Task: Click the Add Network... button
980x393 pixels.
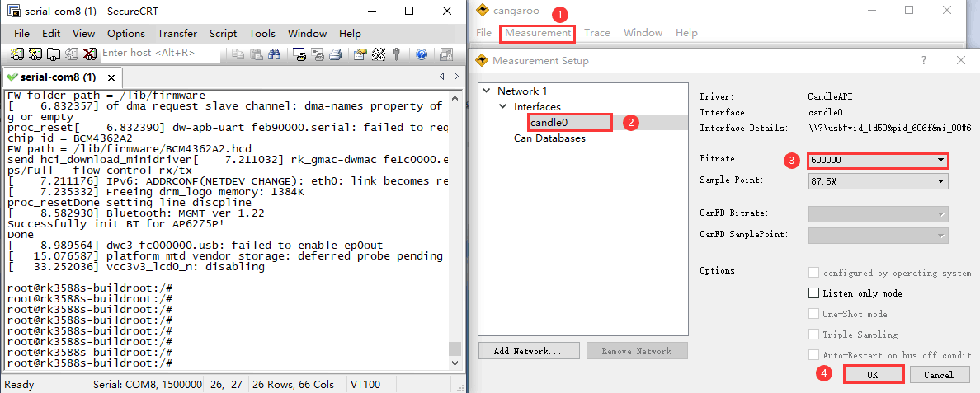Action: coord(527,351)
